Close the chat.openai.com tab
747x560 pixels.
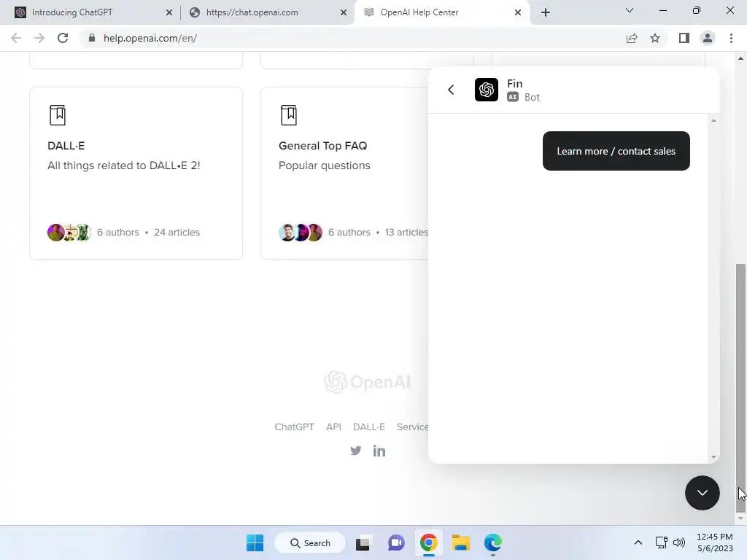tap(344, 12)
